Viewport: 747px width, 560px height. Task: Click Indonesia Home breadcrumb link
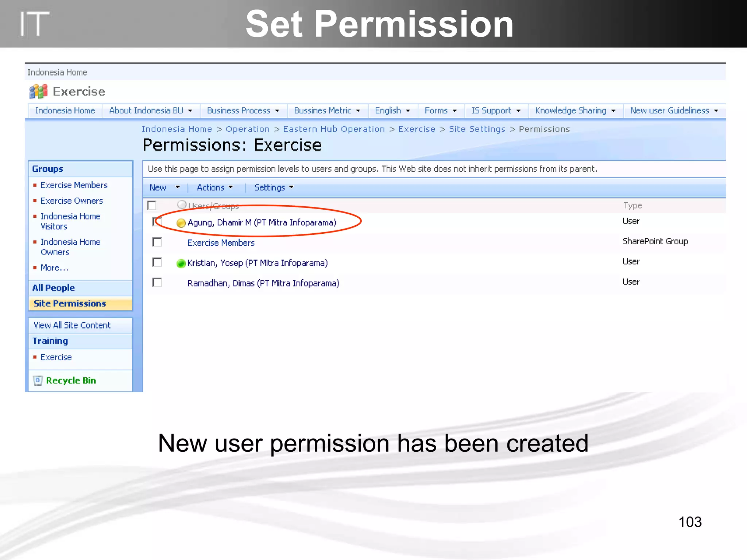pyautogui.click(x=177, y=129)
